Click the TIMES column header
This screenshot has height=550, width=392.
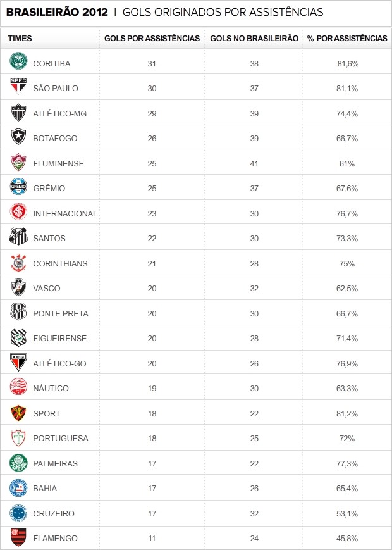[20, 39]
